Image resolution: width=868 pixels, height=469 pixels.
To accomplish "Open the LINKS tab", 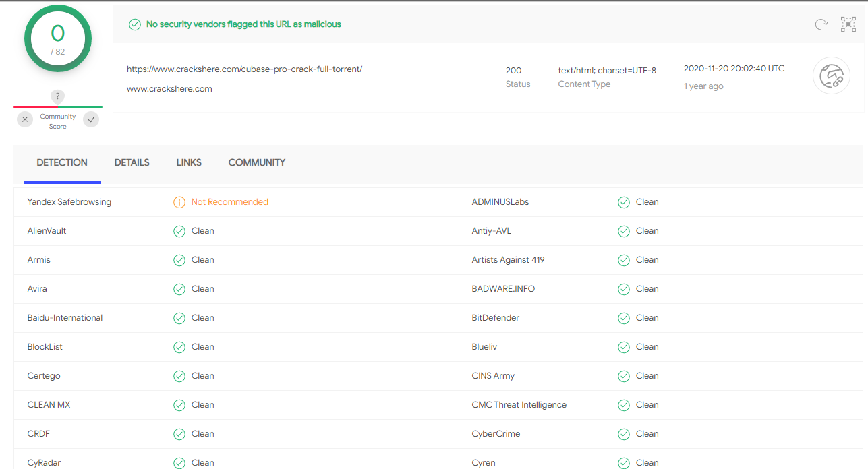I will 189,162.
